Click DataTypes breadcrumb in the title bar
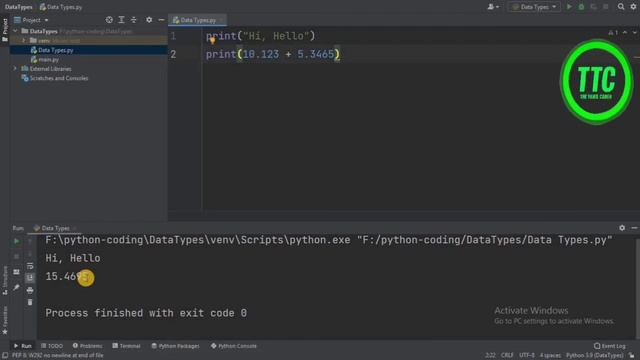 tap(18, 7)
